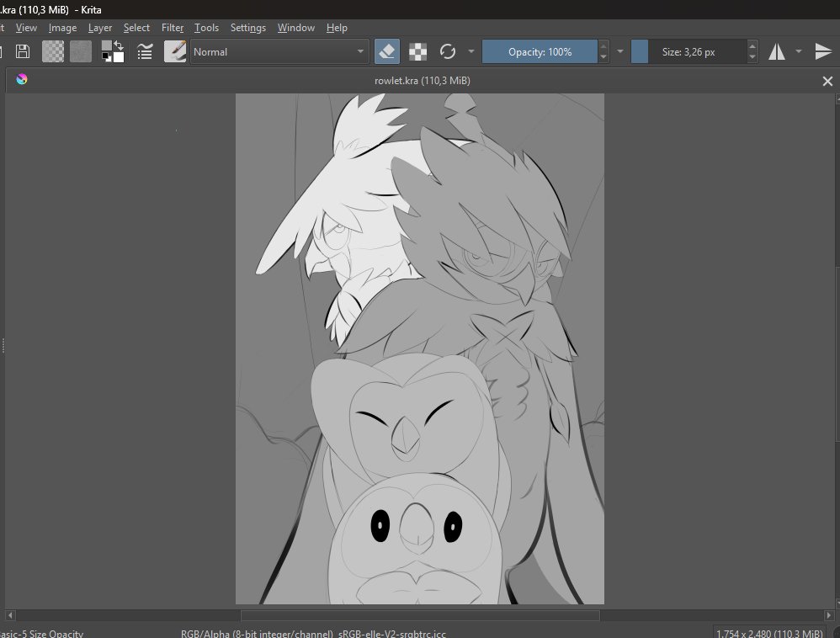Expand the arrow next to reload preset
The image size is (840, 638).
pyautogui.click(x=471, y=51)
